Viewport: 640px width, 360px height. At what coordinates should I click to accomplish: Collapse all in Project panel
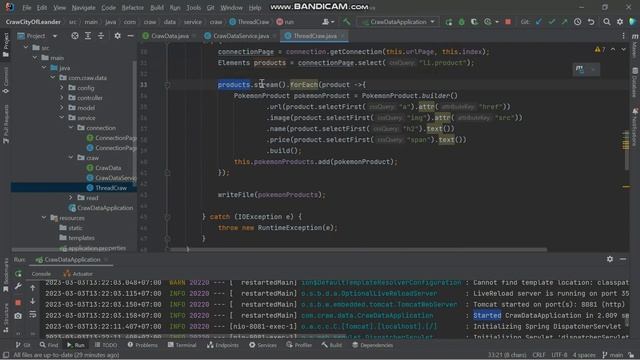tap(101, 36)
